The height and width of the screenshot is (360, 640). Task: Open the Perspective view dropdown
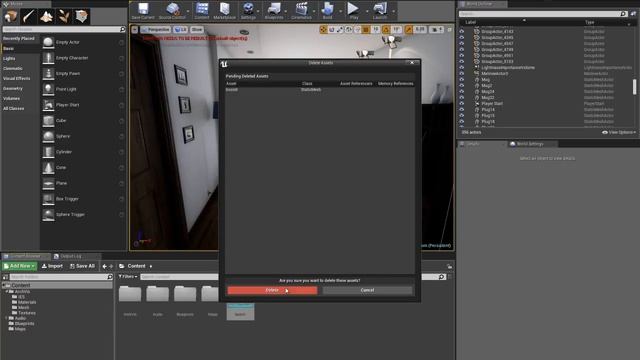156,29
